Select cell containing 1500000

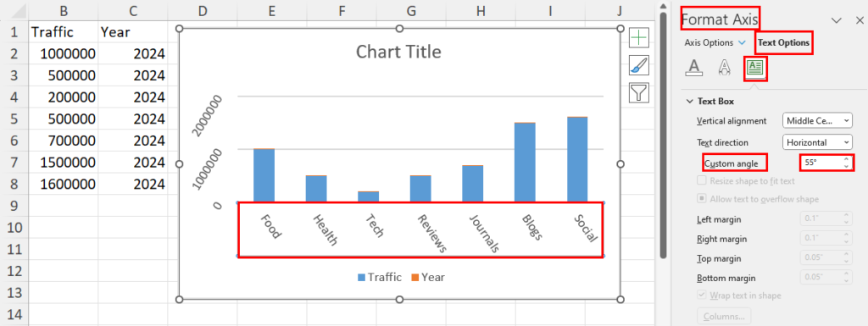64,163
